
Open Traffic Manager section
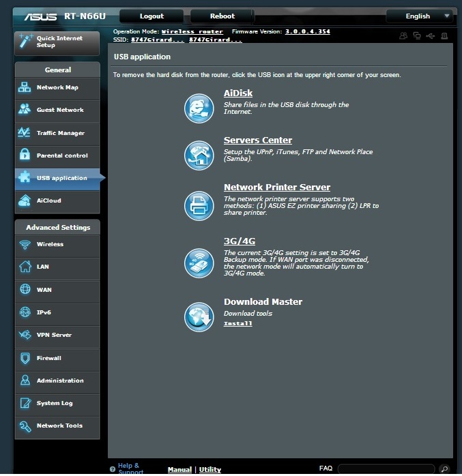(x=57, y=133)
